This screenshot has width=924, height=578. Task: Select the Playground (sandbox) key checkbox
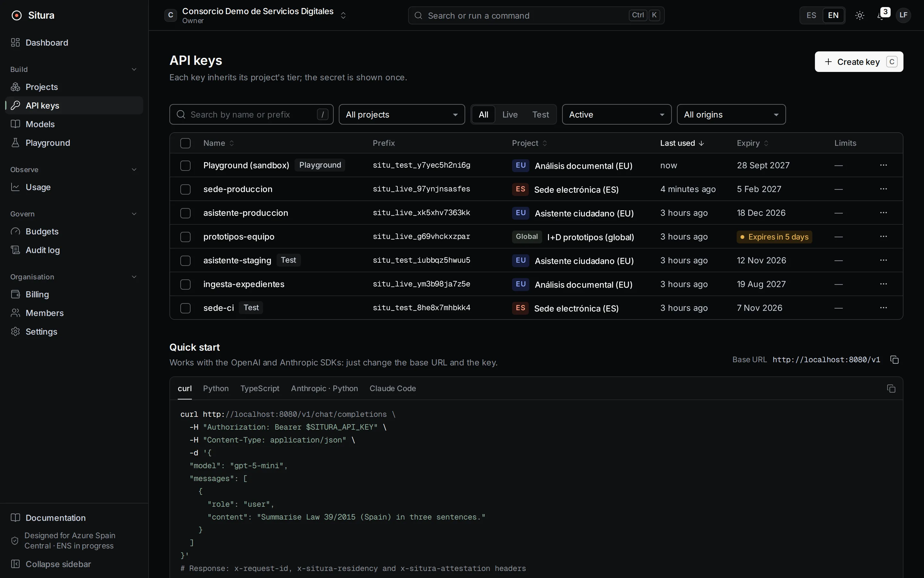pos(185,165)
